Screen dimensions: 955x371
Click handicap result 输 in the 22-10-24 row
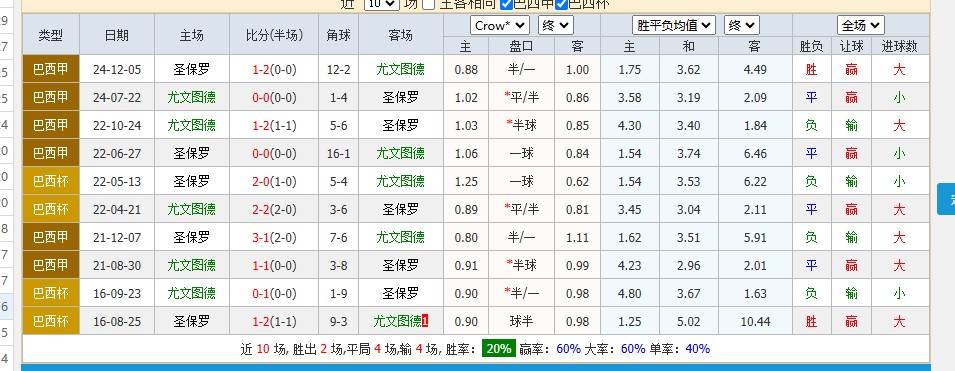851,125
